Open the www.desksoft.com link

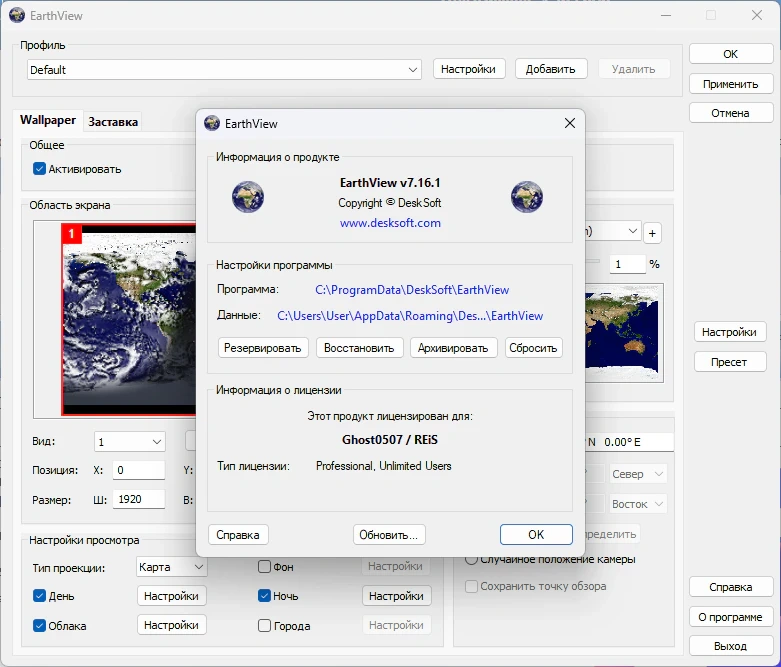(x=390, y=223)
